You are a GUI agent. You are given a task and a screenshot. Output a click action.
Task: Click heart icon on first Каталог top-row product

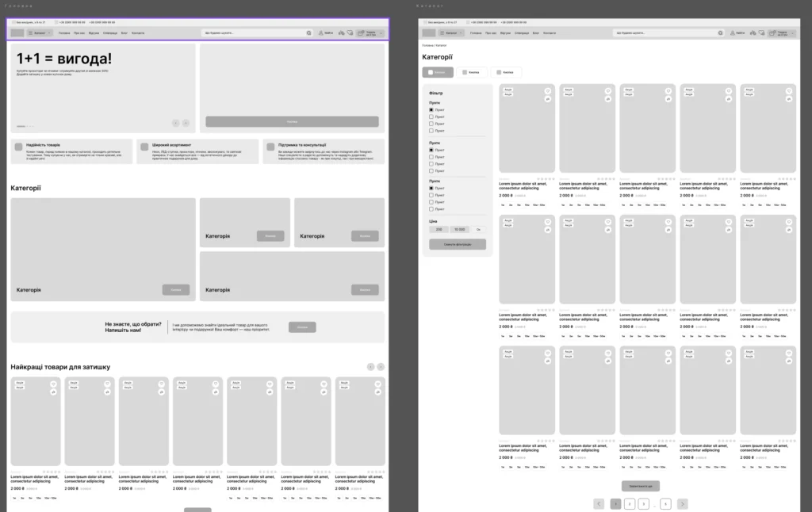[x=548, y=91]
